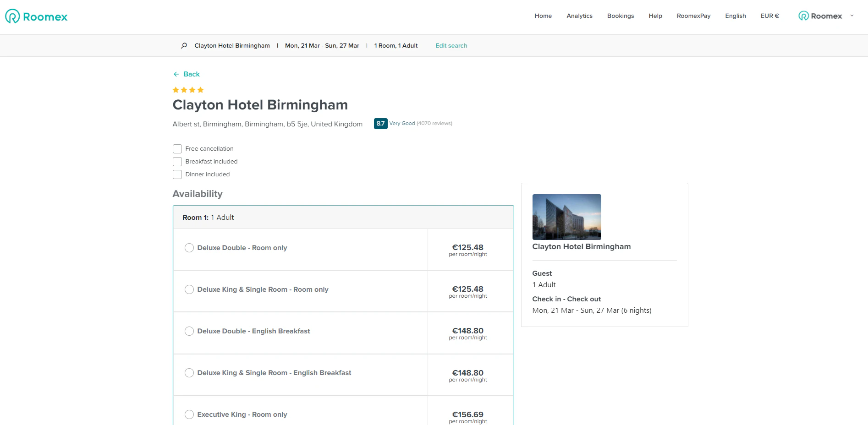Viewport: 868px width, 425px height.
Task: Go to the Analytics page
Action: [x=579, y=16]
